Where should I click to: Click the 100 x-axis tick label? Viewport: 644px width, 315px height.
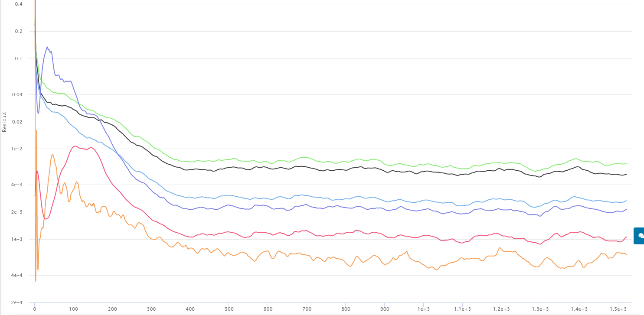(73, 309)
